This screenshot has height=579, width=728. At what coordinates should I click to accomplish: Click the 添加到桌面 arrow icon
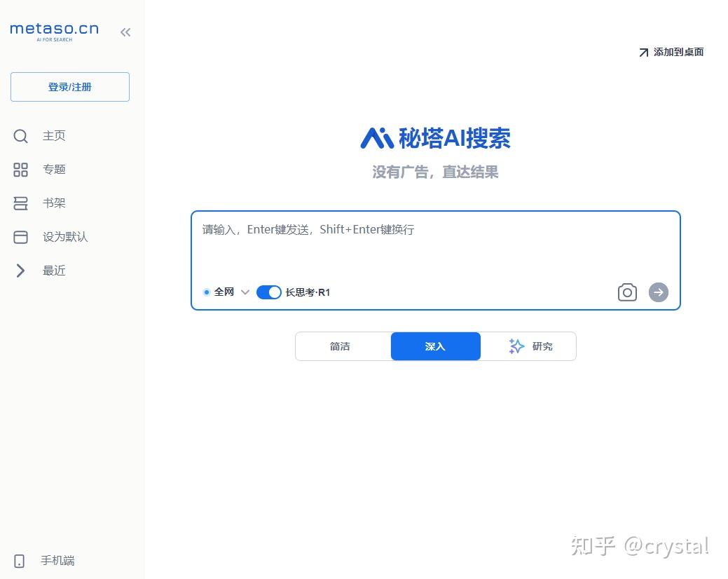643,53
